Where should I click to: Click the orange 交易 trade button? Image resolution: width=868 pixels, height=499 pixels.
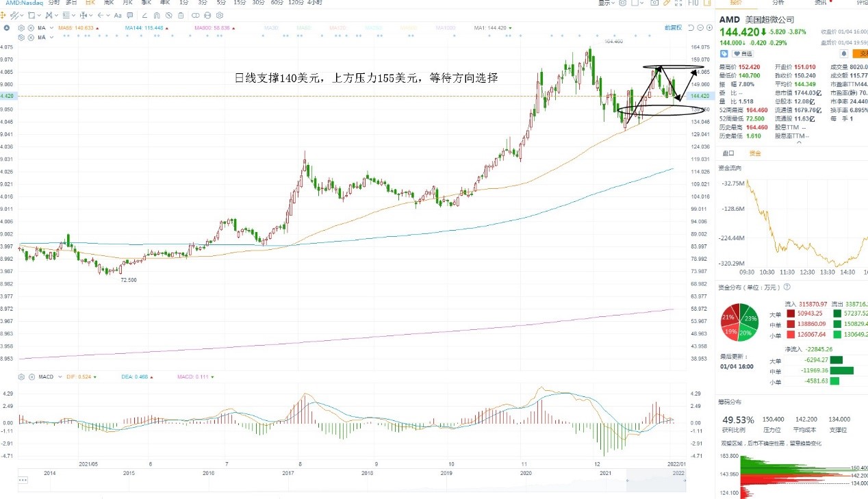(x=861, y=53)
